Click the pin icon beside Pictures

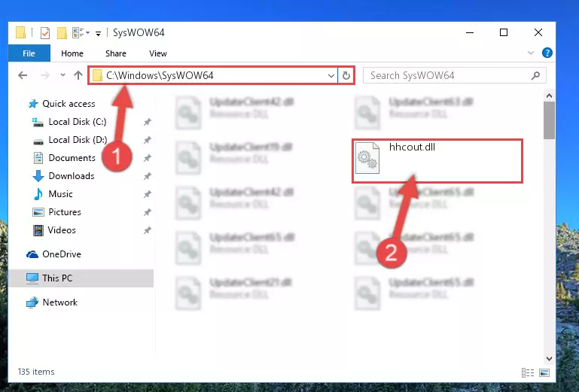pos(148,212)
